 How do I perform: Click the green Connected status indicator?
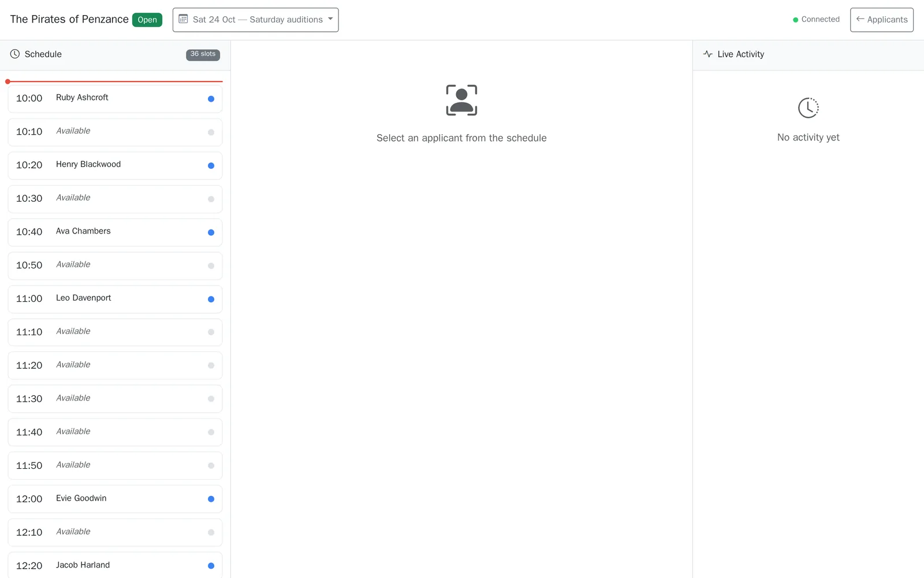click(x=816, y=19)
